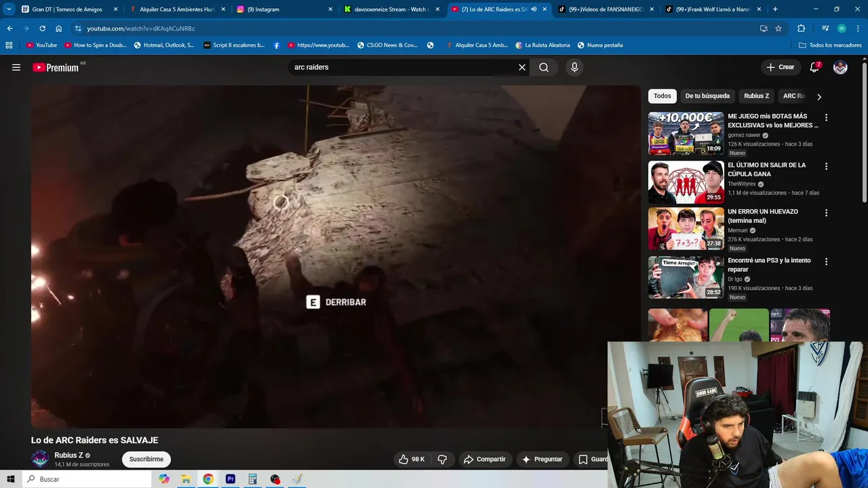The height and width of the screenshot is (488, 868).
Task: Click the 'Compartir' share button
Action: [485, 459]
